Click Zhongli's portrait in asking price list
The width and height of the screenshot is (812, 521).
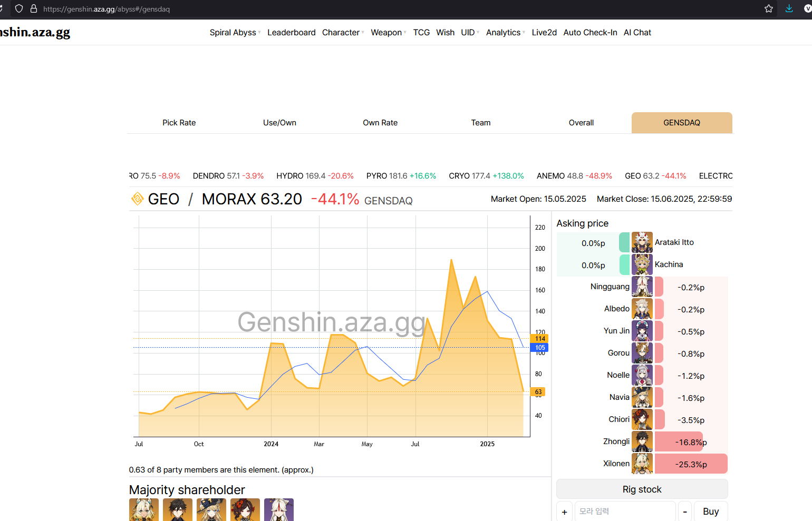(642, 441)
